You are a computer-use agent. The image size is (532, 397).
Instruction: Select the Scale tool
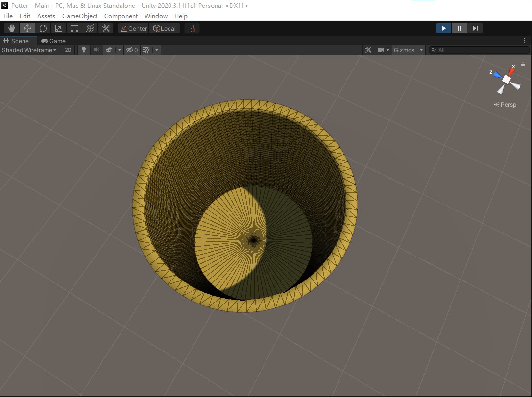(59, 28)
